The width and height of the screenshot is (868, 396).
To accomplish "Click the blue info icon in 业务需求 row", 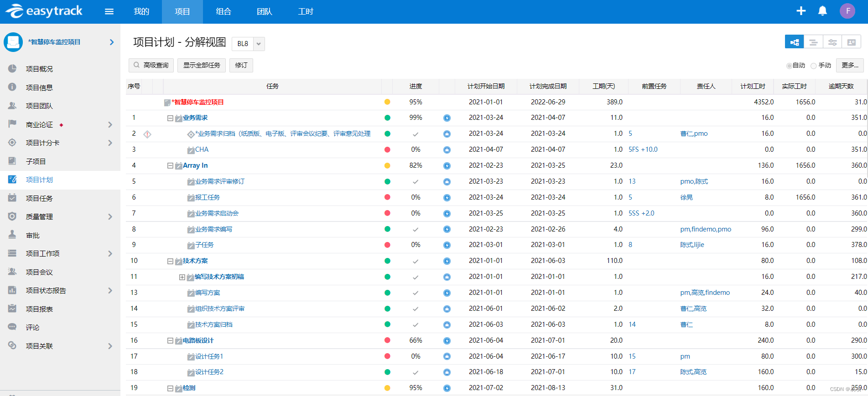I will pyautogui.click(x=447, y=118).
